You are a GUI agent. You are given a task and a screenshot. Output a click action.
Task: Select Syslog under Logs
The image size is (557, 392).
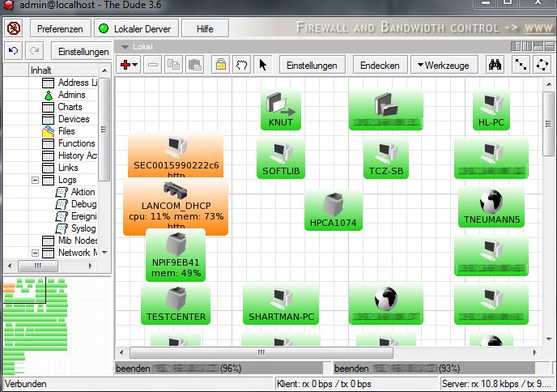tap(83, 228)
